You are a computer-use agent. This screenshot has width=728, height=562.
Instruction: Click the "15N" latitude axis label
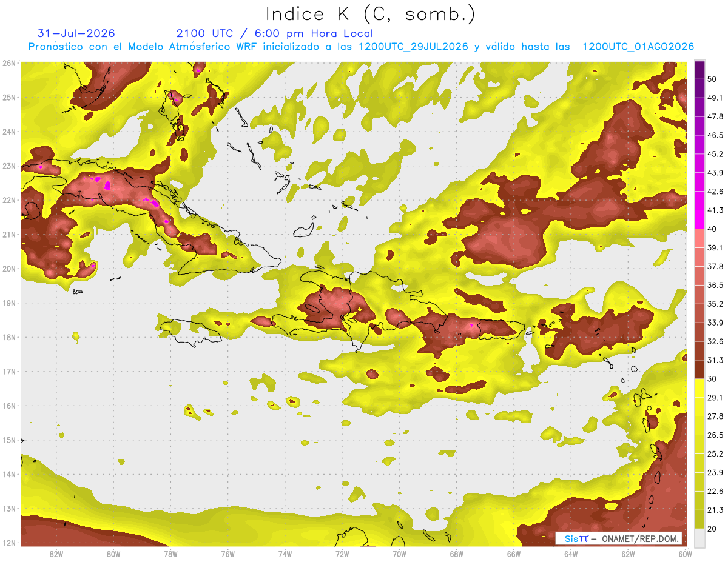pyautogui.click(x=9, y=440)
